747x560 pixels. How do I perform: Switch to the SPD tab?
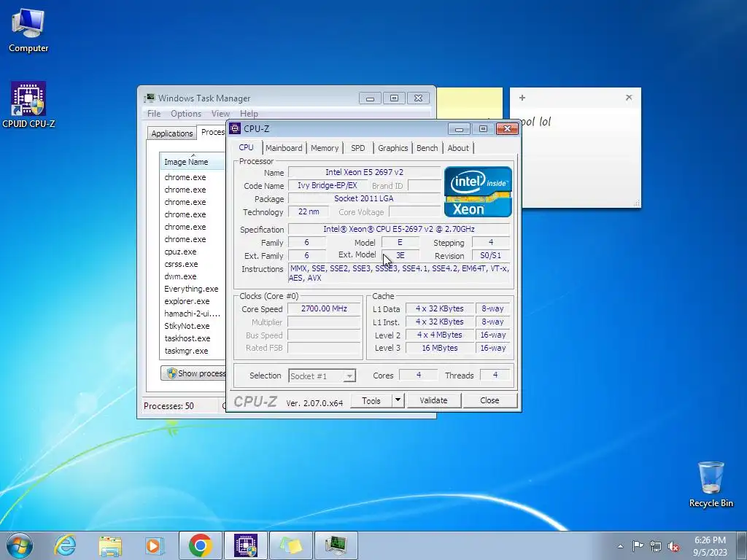357,147
